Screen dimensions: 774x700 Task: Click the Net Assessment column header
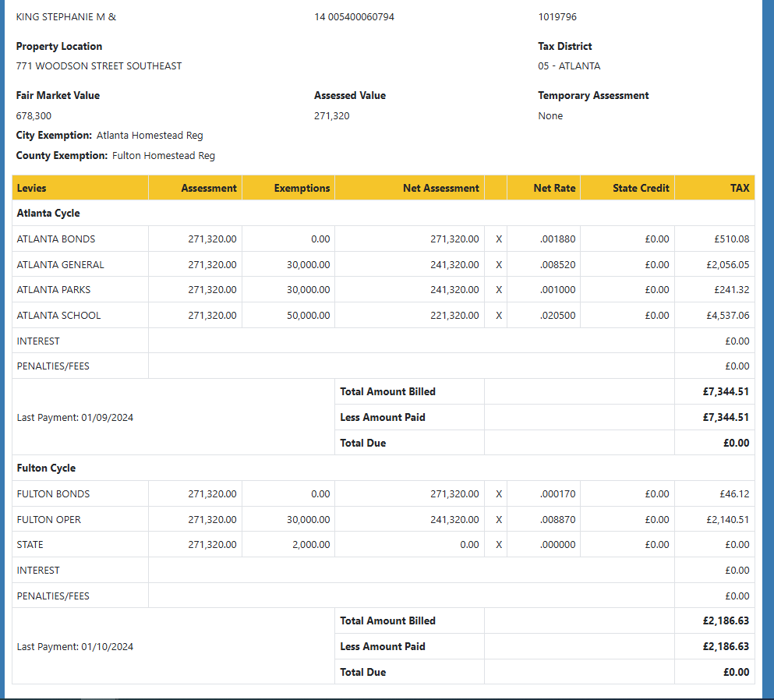(x=440, y=188)
